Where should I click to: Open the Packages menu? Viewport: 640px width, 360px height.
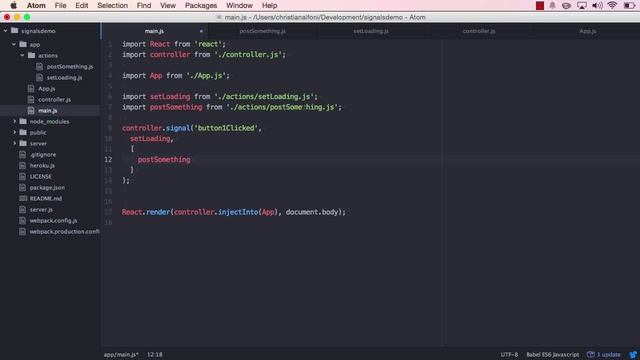pos(201,5)
